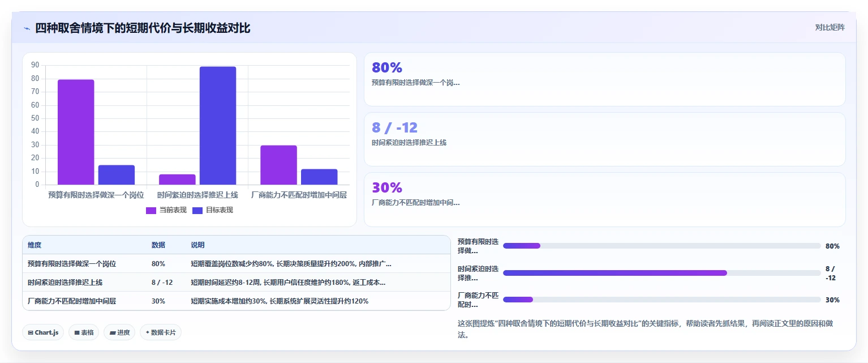Click the 进度 tag chip
Viewport: 868px width, 363px height.
[119, 332]
